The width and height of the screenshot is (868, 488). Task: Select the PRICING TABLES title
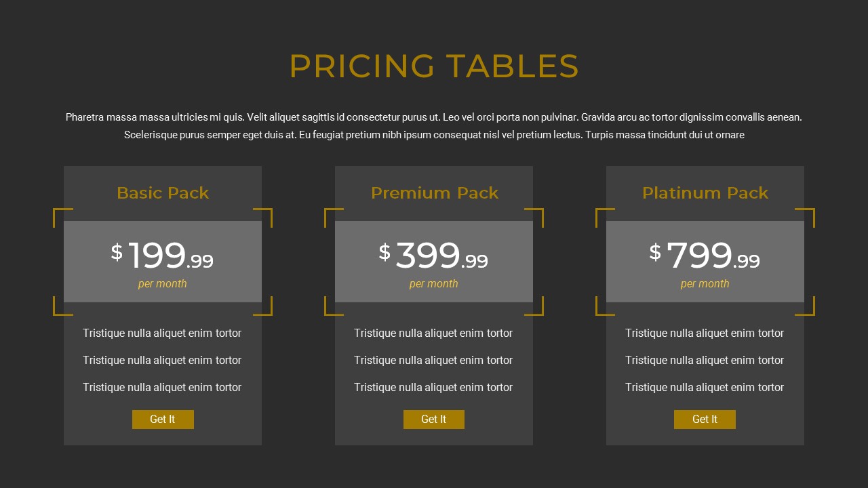(x=434, y=66)
